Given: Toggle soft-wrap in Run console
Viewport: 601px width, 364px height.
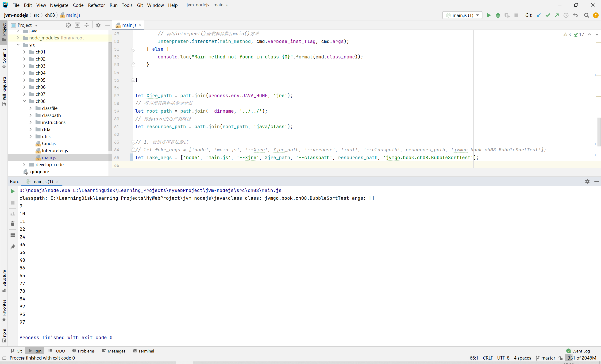Looking at the screenshot, I should [13, 214].
